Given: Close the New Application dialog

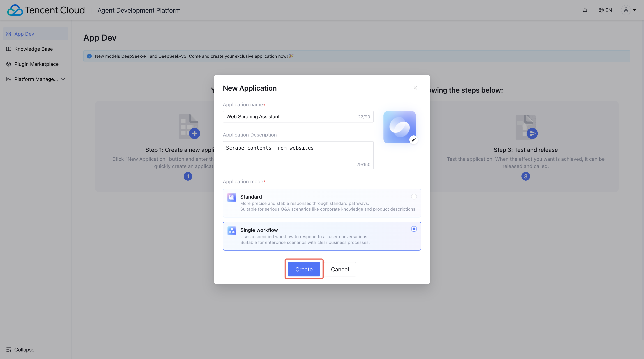Looking at the screenshot, I should (415, 88).
